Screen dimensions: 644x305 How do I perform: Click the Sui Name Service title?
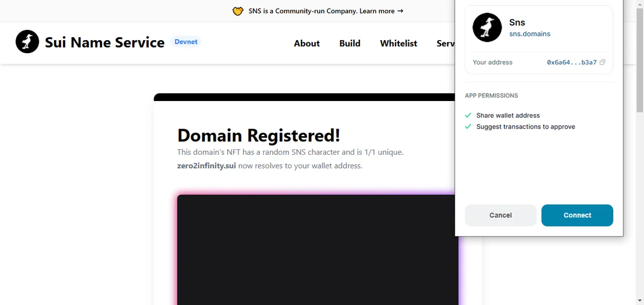coord(105,42)
